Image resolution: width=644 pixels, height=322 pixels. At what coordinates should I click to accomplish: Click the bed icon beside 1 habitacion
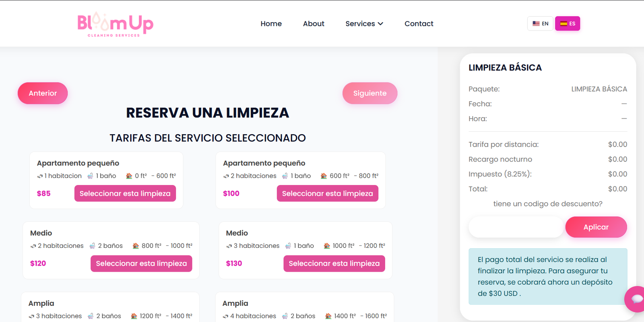click(40, 176)
